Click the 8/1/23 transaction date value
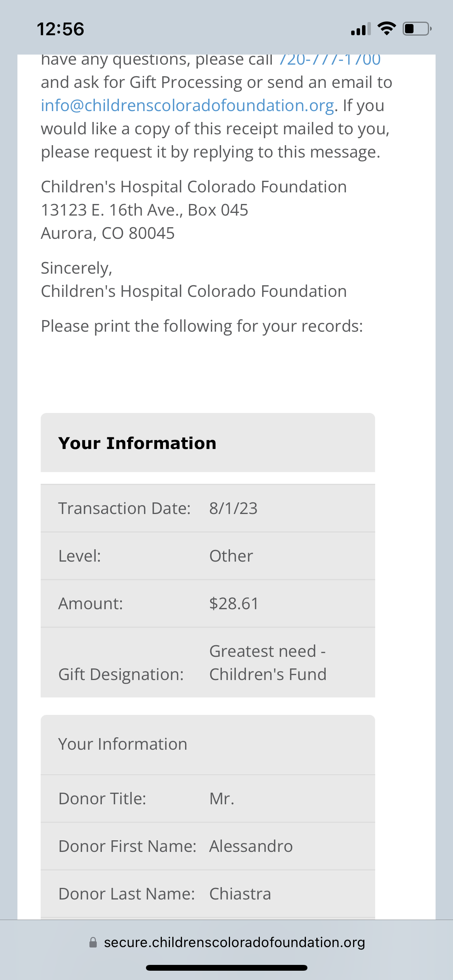The height and width of the screenshot is (980, 453). point(233,509)
